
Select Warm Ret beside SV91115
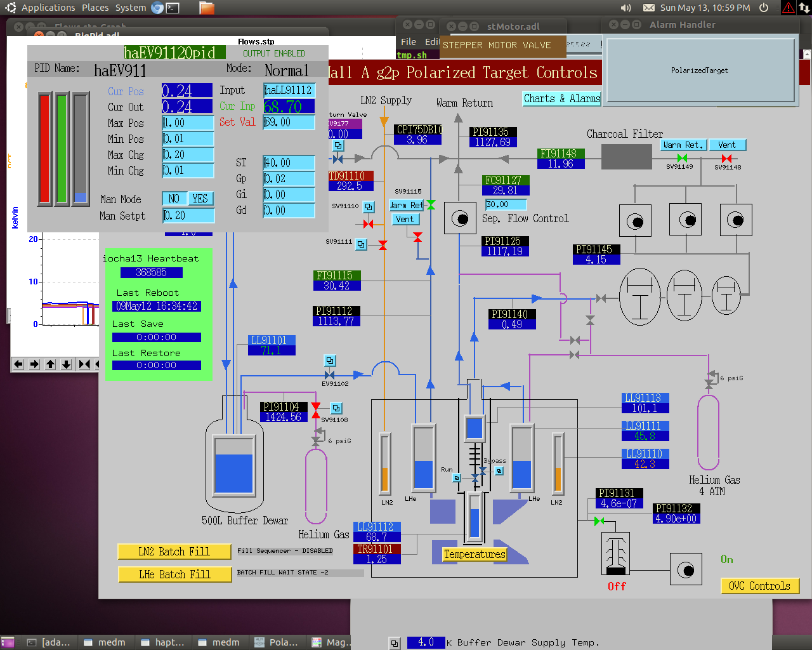[x=407, y=205]
